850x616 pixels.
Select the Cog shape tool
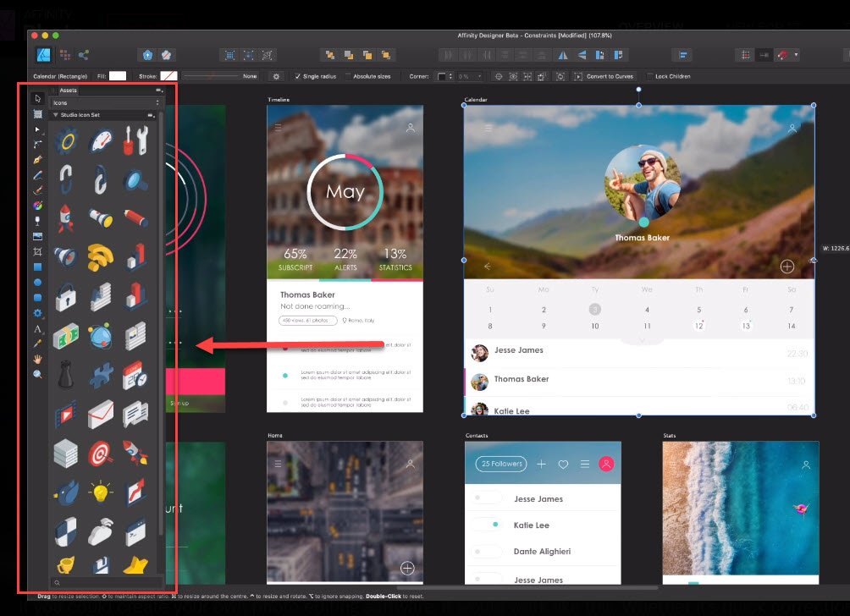[37, 312]
